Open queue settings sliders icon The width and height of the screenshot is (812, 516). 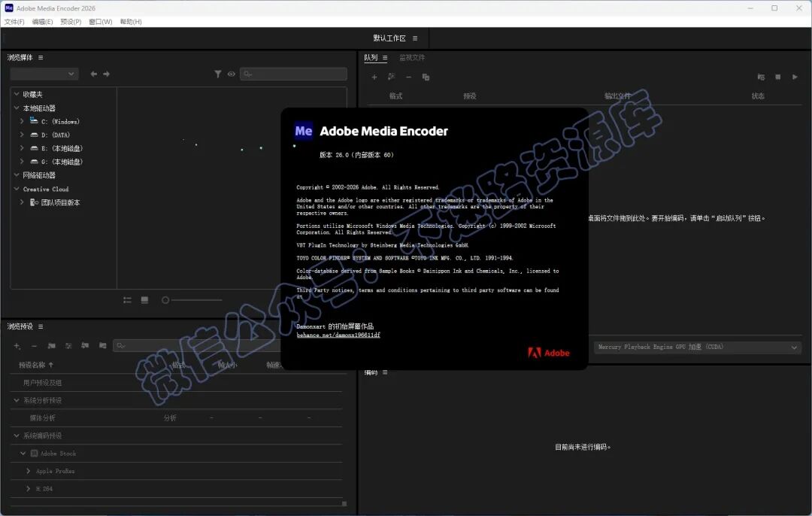click(x=391, y=77)
